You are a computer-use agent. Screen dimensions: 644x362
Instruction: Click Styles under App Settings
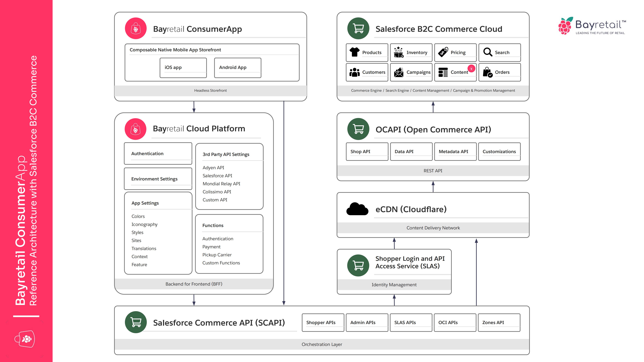[x=137, y=232]
